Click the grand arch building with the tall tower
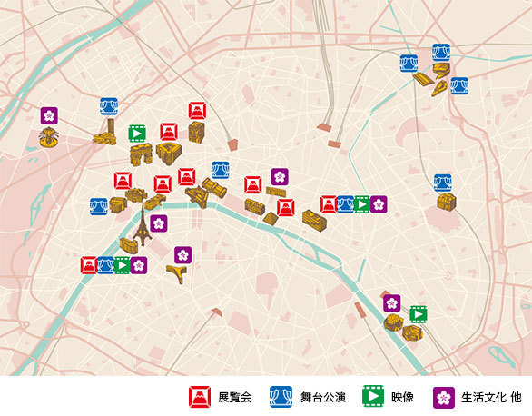 tap(106, 132)
